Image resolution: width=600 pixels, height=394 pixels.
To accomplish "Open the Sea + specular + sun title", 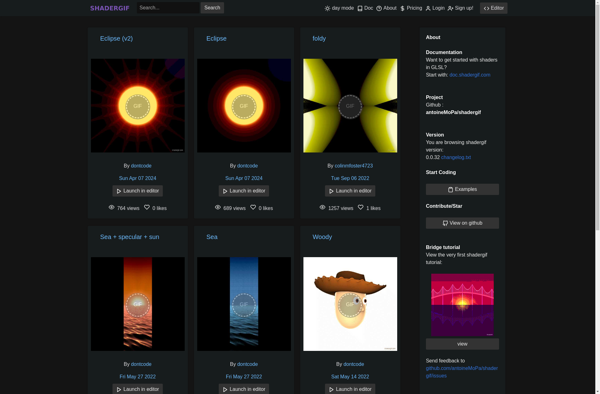I will tap(129, 237).
